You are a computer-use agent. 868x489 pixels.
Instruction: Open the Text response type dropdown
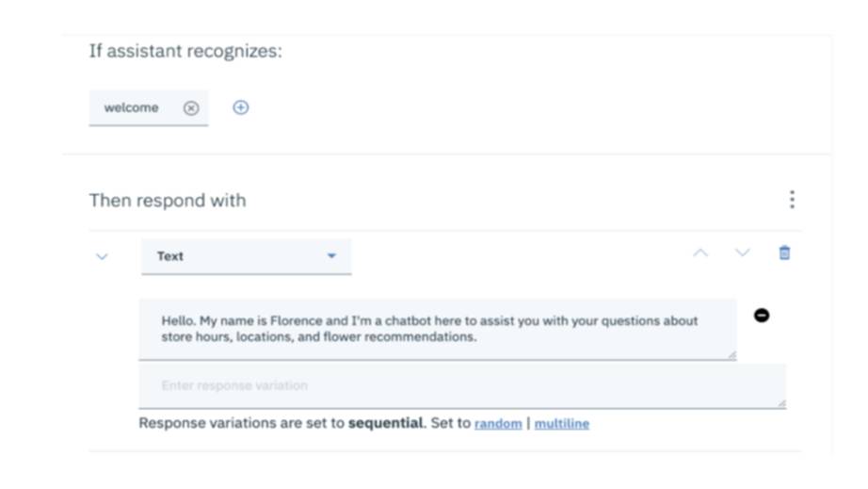(246, 256)
